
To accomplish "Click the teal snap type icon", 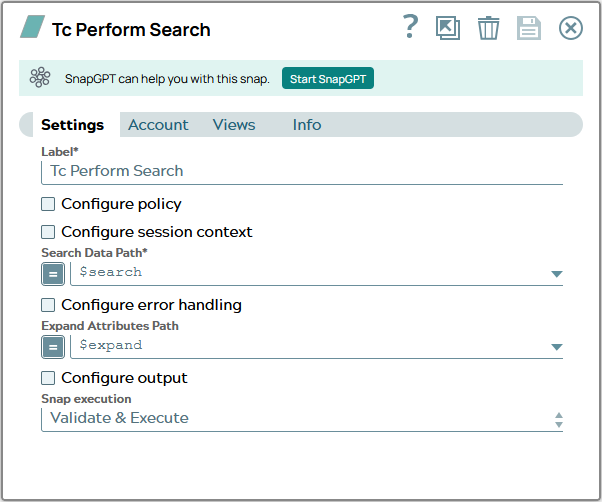I will click(33, 26).
